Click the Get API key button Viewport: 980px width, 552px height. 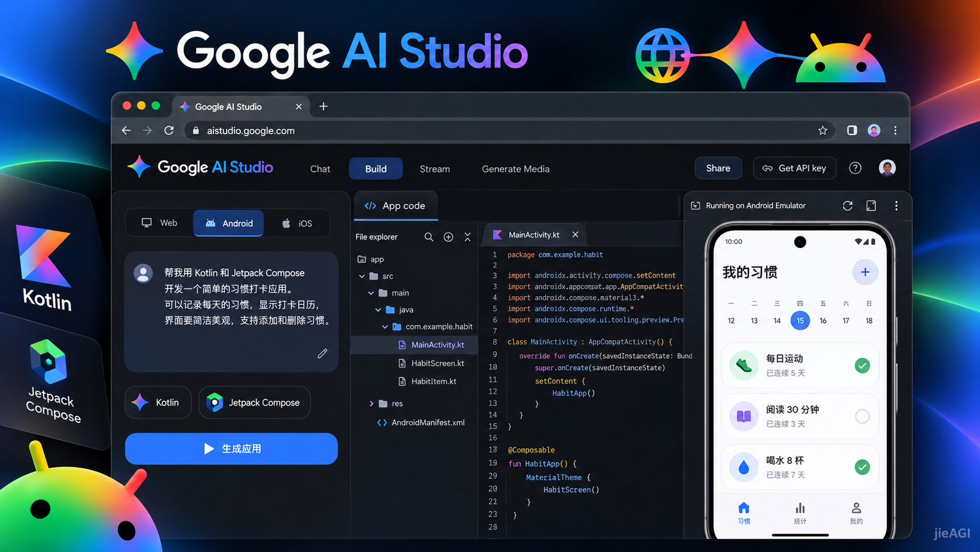[x=795, y=168]
